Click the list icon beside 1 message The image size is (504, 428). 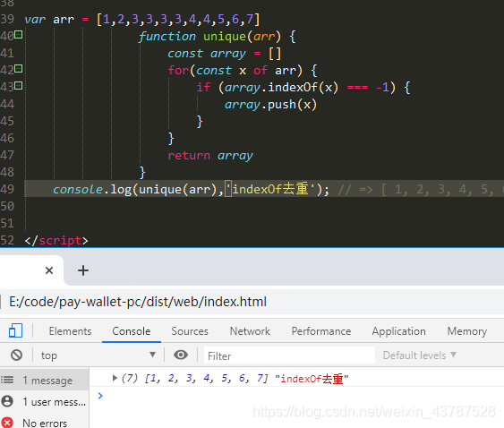7,380
